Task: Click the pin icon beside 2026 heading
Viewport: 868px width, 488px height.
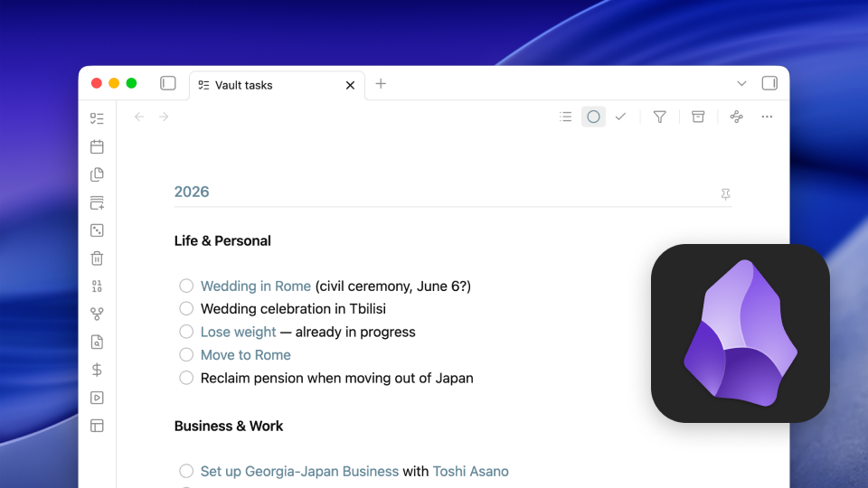Action: [725, 194]
